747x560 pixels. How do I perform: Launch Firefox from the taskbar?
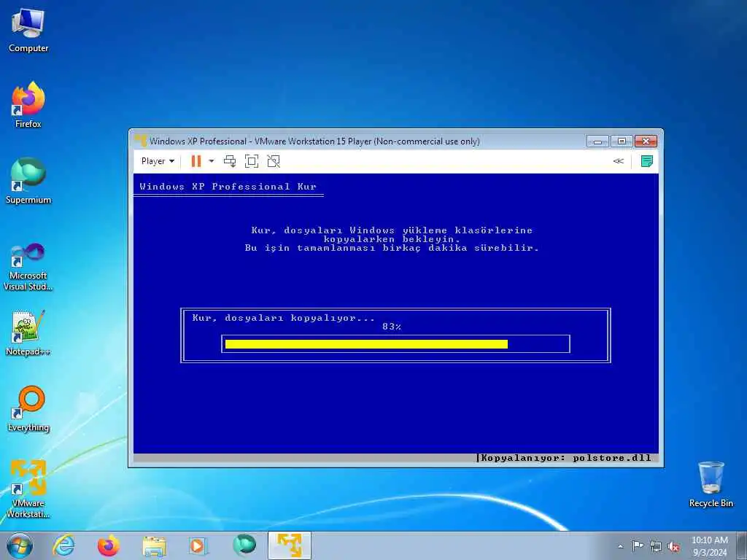(x=109, y=545)
